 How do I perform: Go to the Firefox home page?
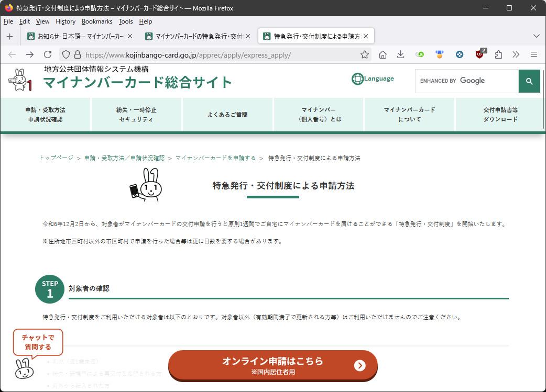383,54
